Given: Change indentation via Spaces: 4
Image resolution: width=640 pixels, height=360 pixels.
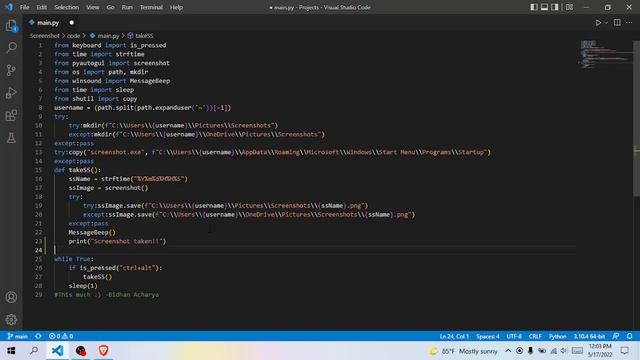Looking at the screenshot, I should tap(488, 336).
